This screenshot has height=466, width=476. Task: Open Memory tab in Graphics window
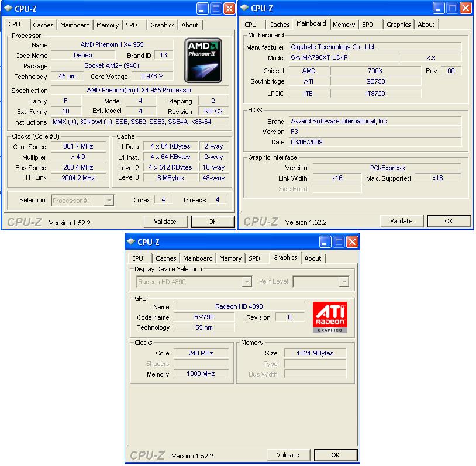[230, 258]
